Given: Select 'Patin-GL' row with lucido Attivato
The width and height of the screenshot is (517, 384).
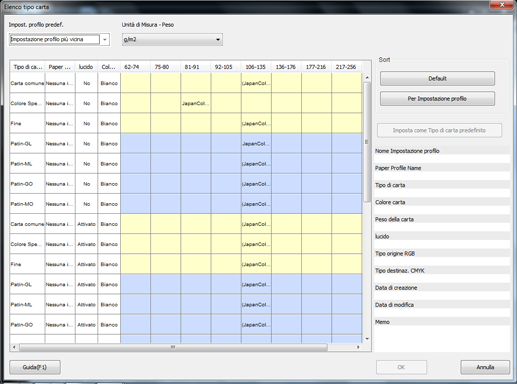Looking at the screenshot, I should [186, 284].
